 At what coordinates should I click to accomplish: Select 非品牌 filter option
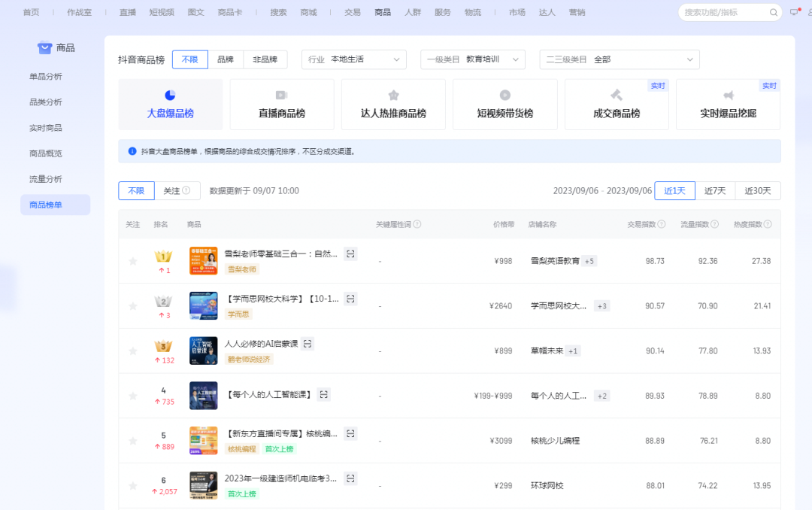tap(265, 59)
